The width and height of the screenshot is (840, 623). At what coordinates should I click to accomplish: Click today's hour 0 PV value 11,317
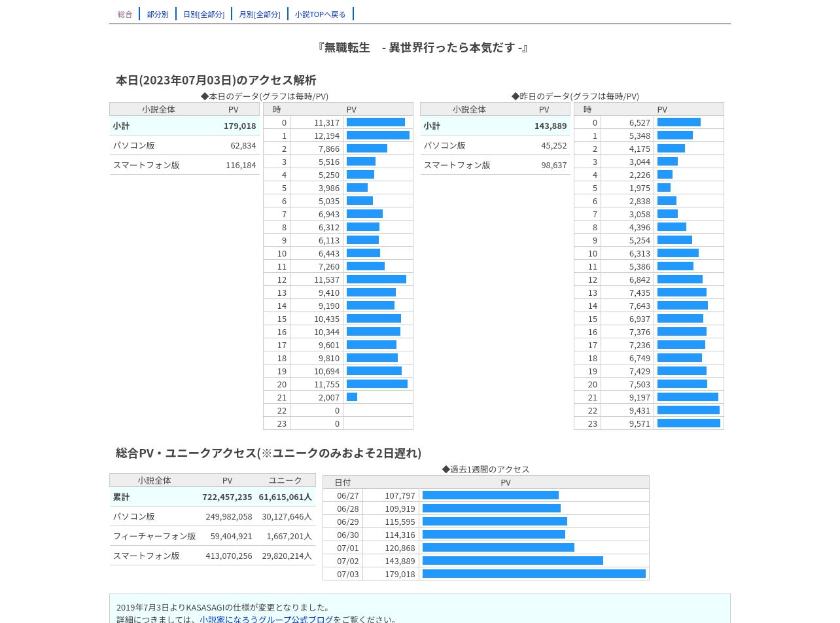point(326,122)
